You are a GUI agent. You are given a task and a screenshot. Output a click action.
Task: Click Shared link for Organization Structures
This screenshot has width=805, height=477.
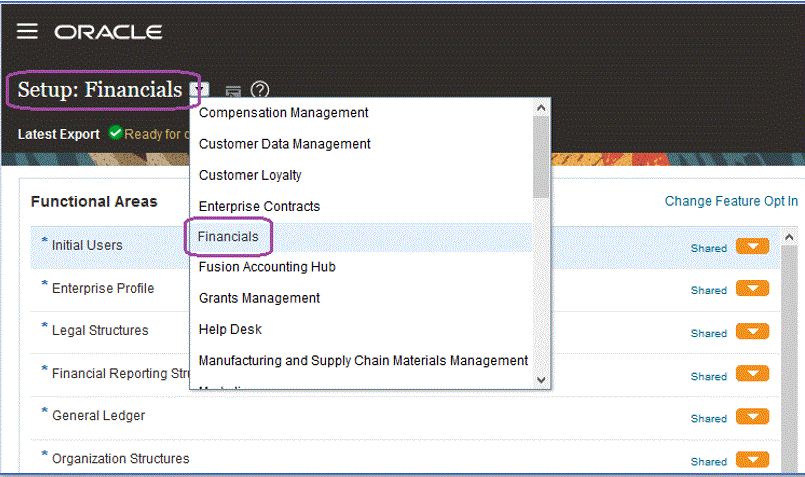(708, 462)
